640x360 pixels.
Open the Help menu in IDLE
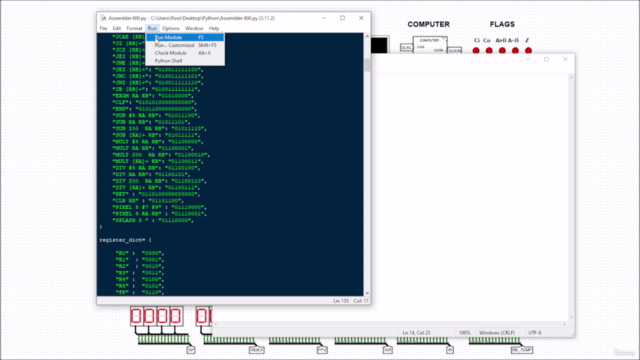[x=214, y=29]
